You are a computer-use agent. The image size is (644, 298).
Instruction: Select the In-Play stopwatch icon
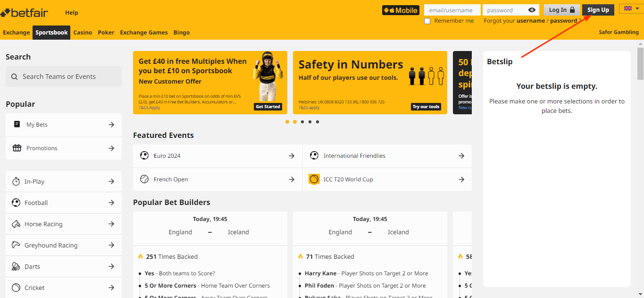[16, 181]
